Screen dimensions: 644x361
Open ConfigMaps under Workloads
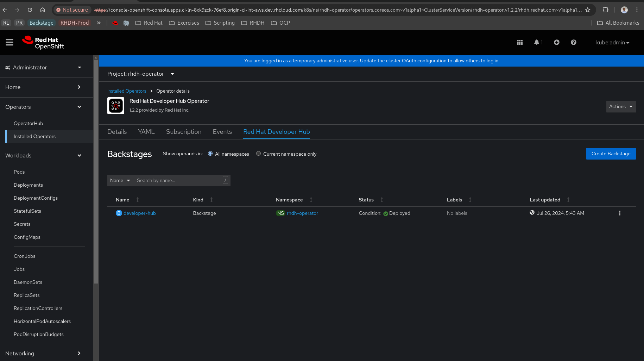pyautogui.click(x=27, y=237)
